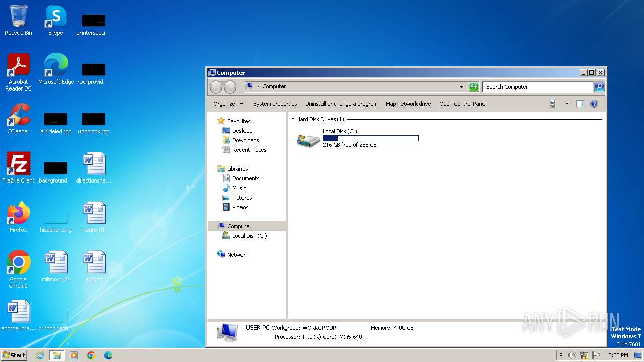Show hidden tray icons arrow
644x362 pixels.
tap(561, 355)
